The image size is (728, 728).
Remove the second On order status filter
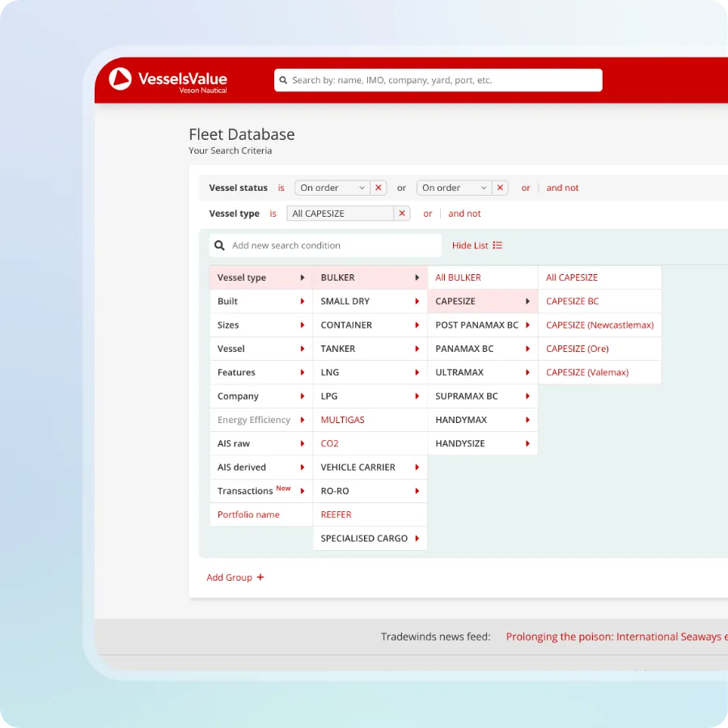click(x=500, y=188)
